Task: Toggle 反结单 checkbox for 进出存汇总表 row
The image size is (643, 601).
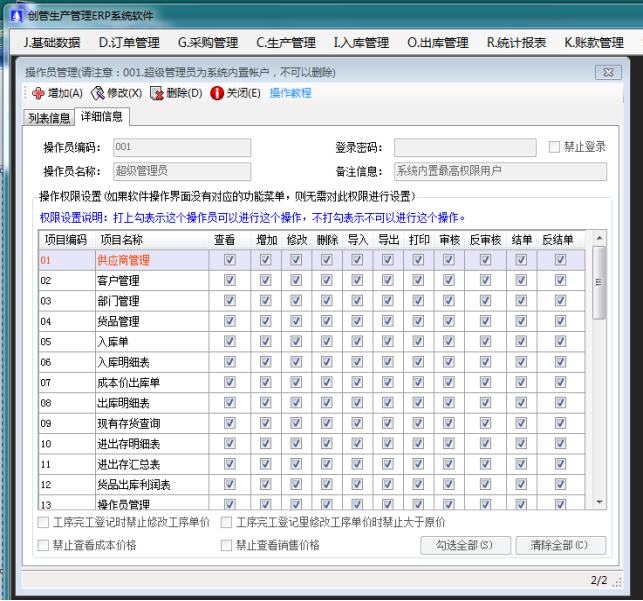Action: pyautogui.click(x=561, y=464)
